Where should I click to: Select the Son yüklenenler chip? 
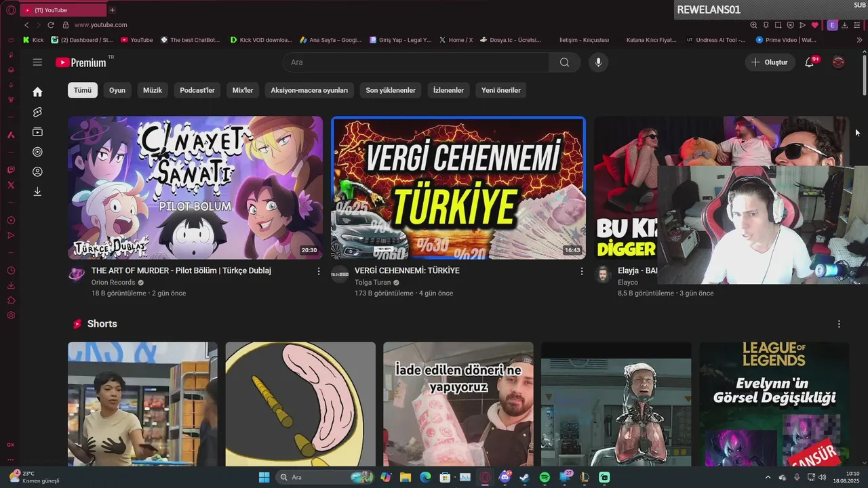[391, 90]
